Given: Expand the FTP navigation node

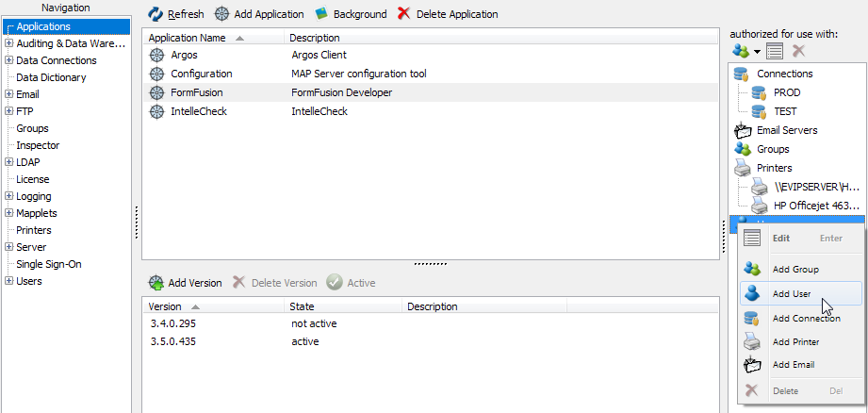Looking at the screenshot, I should [8, 111].
